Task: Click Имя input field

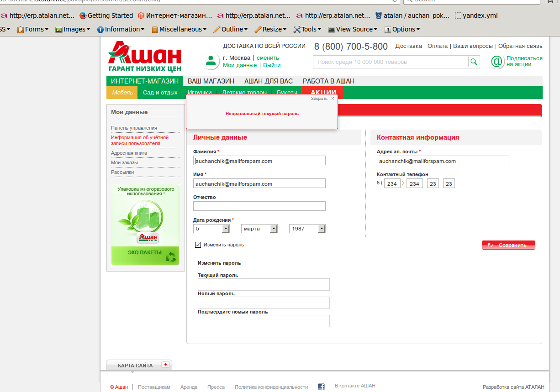Action: tap(259, 183)
